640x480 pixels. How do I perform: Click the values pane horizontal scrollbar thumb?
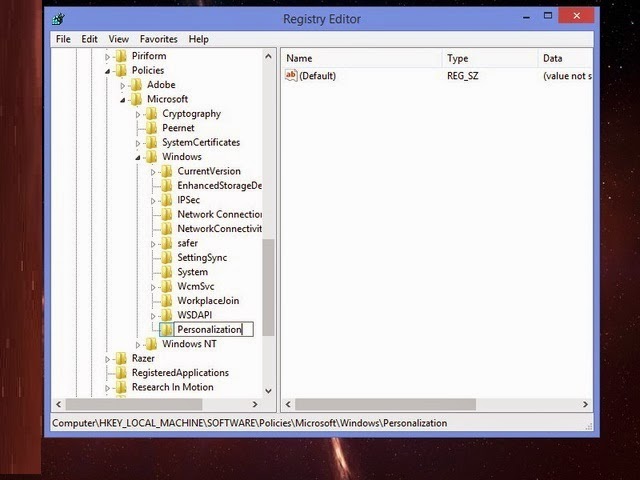(385, 404)
